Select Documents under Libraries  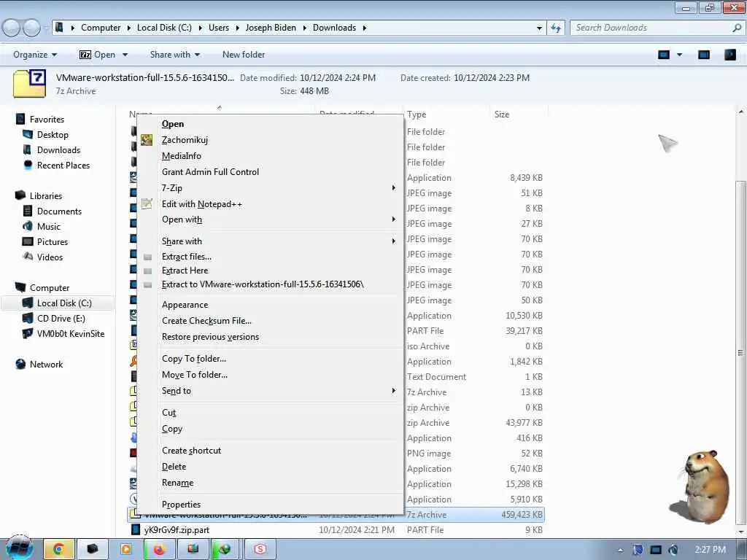(x=59, y=211)
